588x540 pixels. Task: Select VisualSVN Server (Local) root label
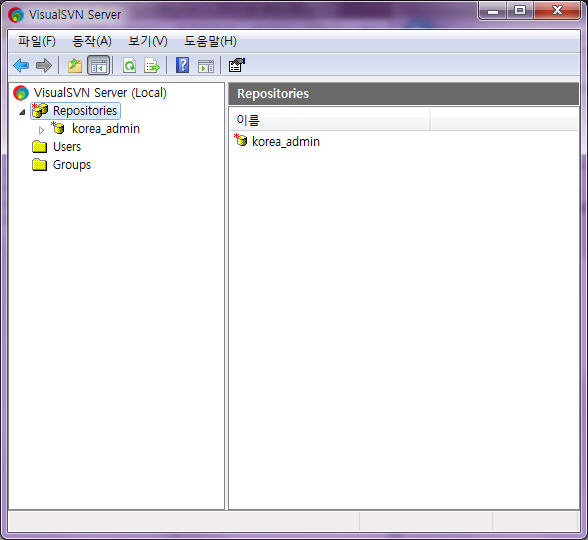(x=100, y=93)
